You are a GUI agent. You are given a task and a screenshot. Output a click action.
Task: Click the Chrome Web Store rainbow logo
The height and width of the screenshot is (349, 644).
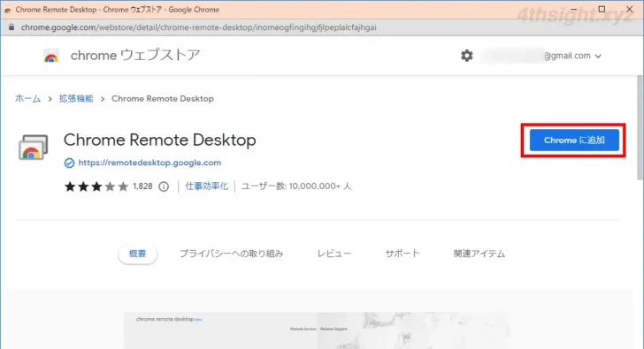tap(51, 57)
